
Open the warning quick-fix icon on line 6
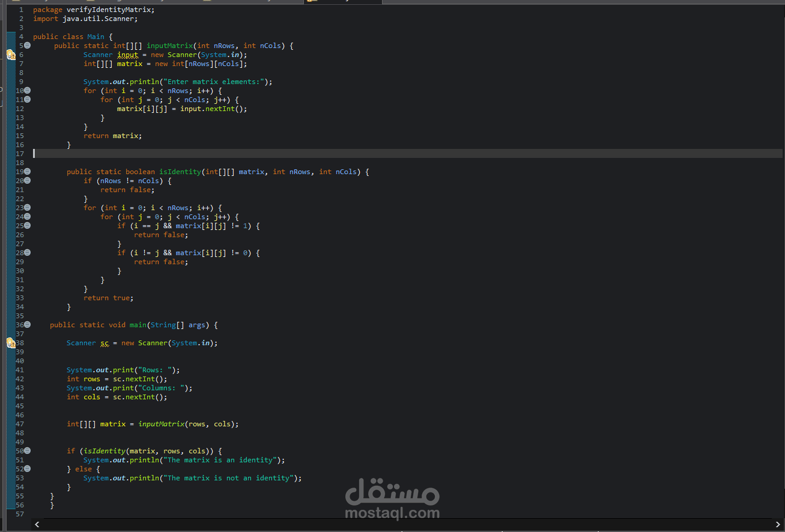point(11,55)
